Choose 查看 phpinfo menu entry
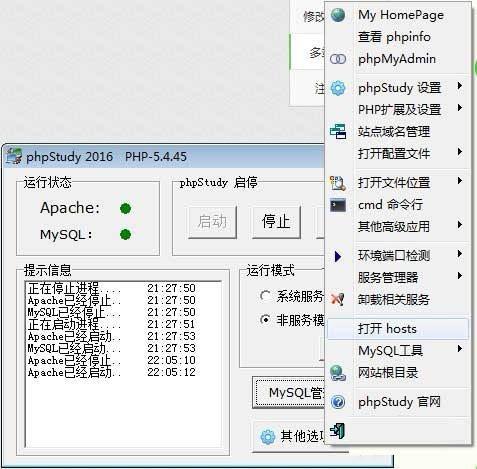 coord(398,37)
